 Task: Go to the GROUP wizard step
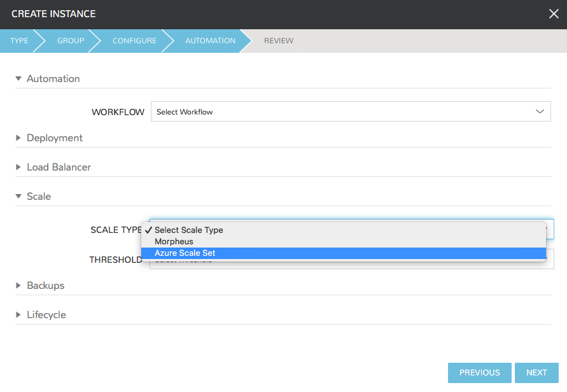(71, 41)
